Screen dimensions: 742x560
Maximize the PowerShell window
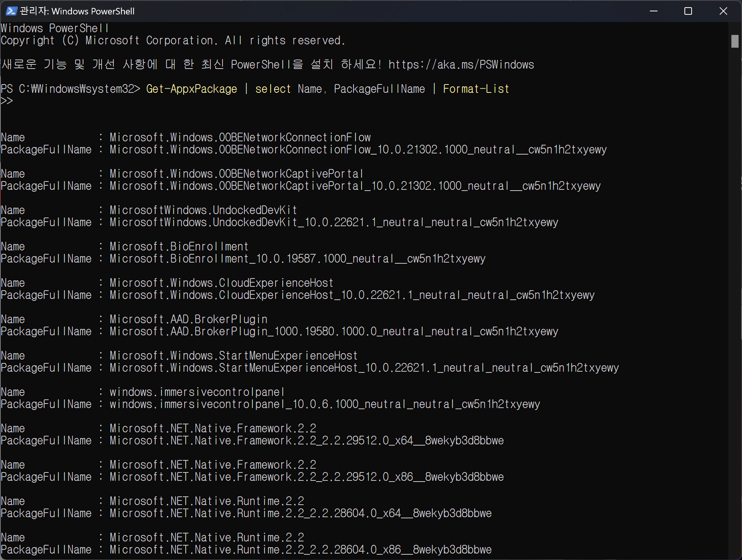pos(688,11)
